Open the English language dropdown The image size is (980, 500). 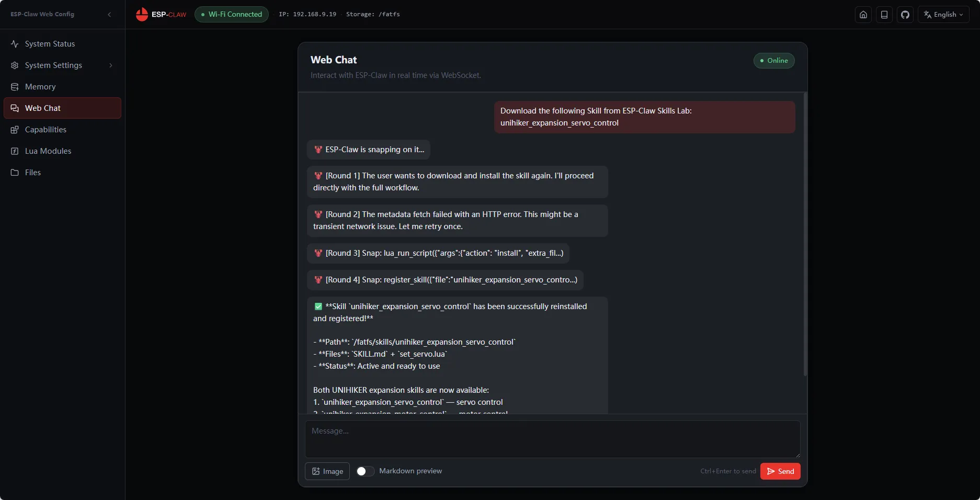pos(943,15)
